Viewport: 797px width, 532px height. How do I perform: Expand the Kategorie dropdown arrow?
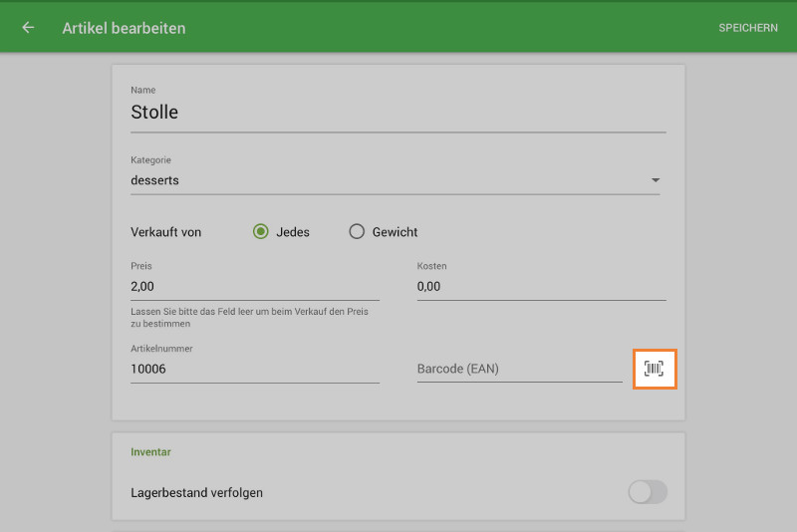click(x=655, y=180)
